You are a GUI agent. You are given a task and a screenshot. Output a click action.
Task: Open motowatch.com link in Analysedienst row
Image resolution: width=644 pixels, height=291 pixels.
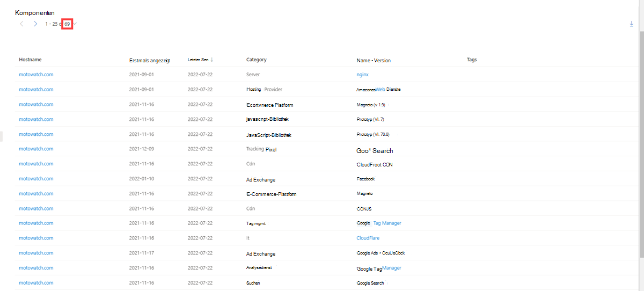[x=36, y=268]
